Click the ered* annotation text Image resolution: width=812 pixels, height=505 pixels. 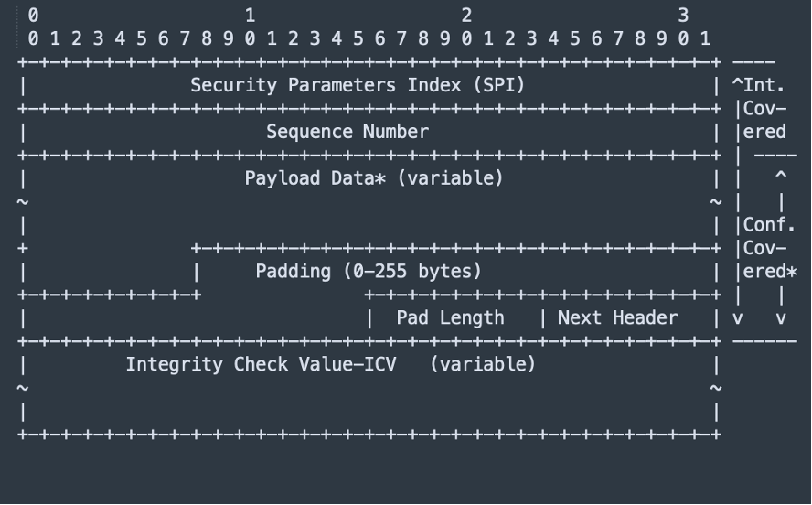click(x=770, y=272)
